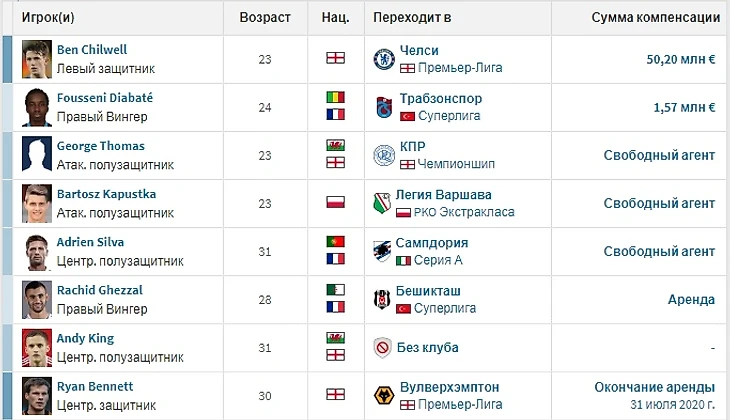Screen dimensions: 730x420
Task: Click the Wolverhampton club crest icon
Action: [384, 395]
